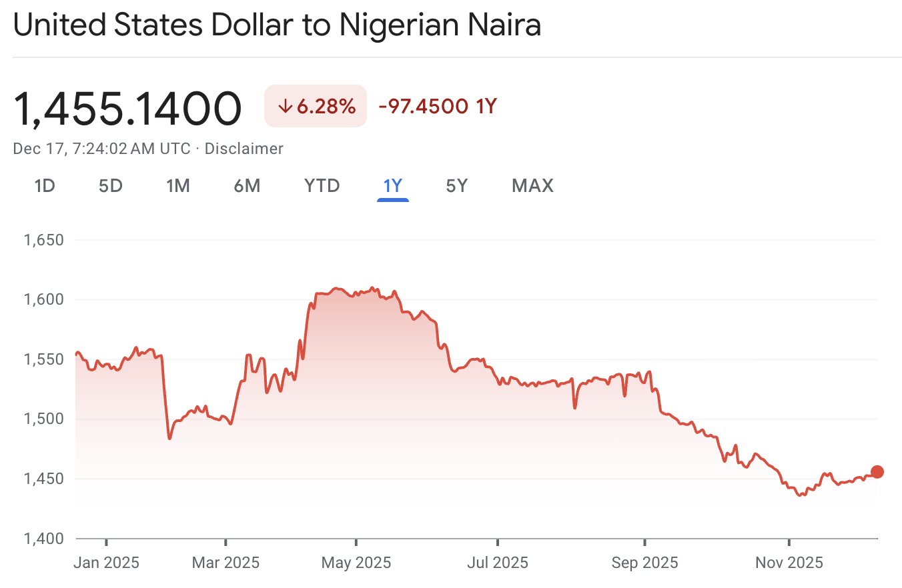Click the red data point marker on chart
902x588 pixels.
877,471
